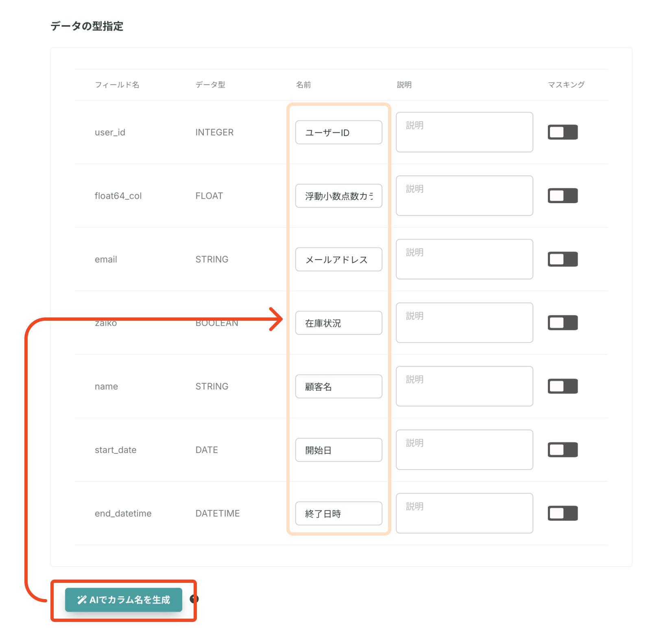Focus the description box for float64_col
Viewport: 672px width, 639px height.
465,196
